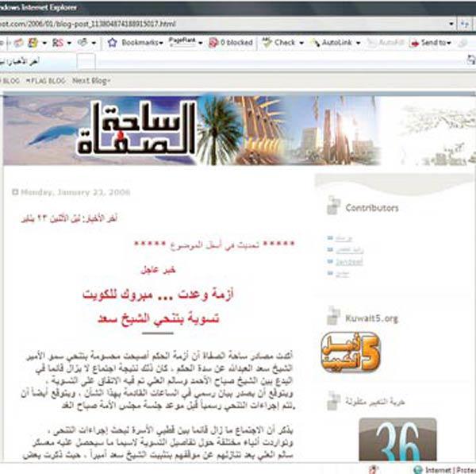476x474 pixels.
Task: Open the Send to dropdown
Action: click(436, 42)
